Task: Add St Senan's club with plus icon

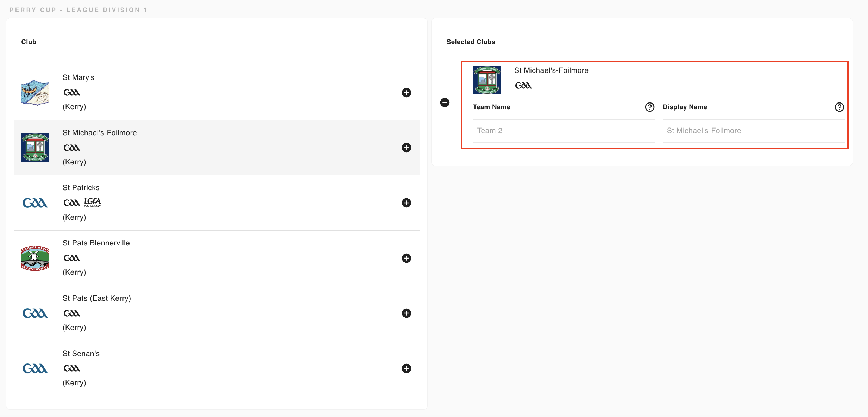Action: pyautogui.click(x=407, y=368)
